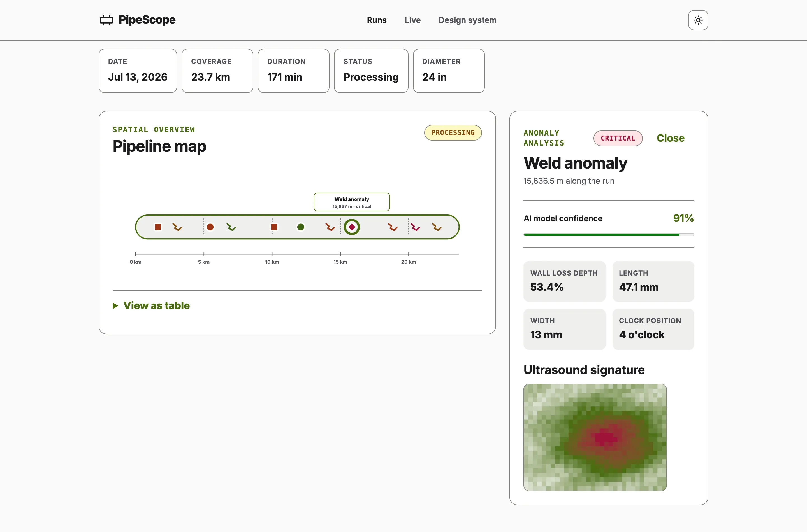Go to the Design system page

pyautogui.click(x=467, y=20)
